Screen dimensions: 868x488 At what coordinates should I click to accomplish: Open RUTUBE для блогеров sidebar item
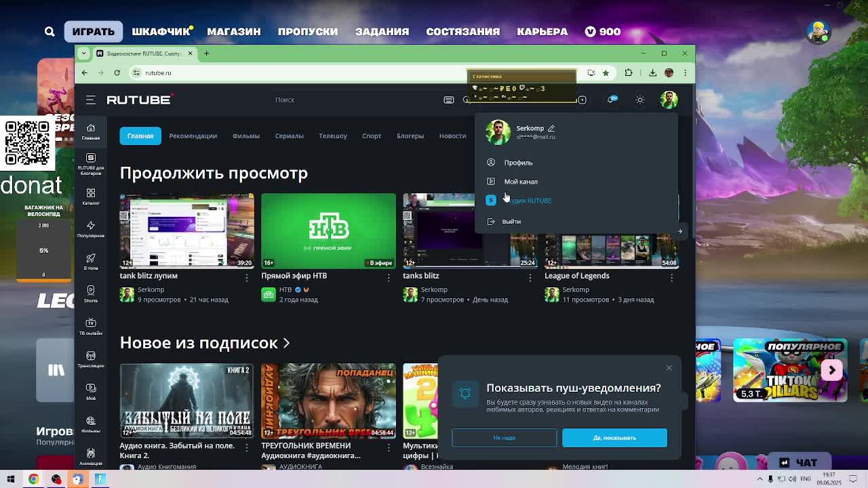(90, 165)
